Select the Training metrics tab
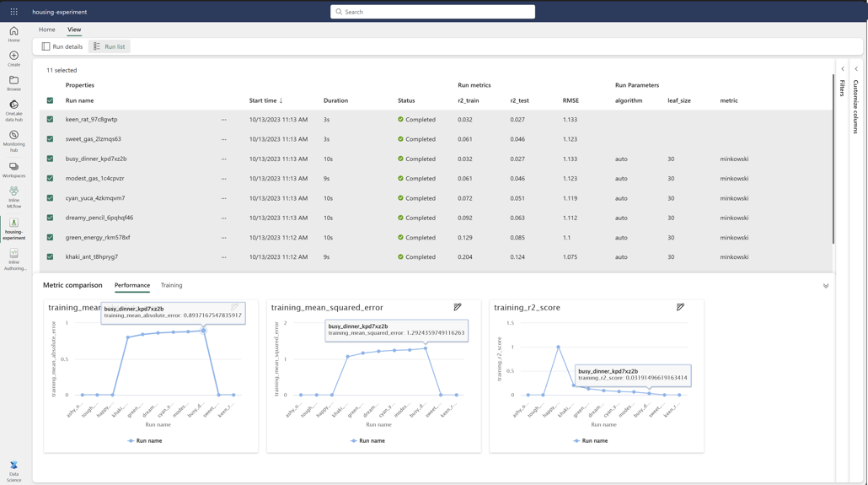 pyautogui.click(x=171, y=285)
